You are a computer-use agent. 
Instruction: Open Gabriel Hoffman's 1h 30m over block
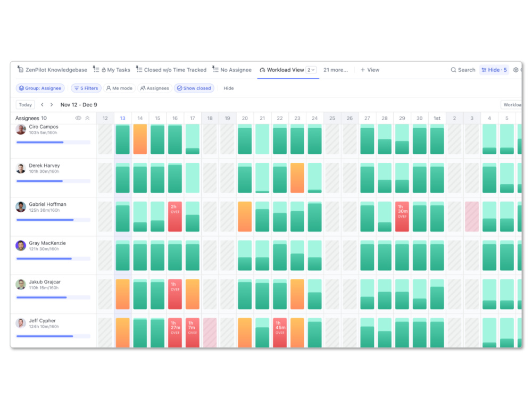pyautogui.click(x=402, y=217)
